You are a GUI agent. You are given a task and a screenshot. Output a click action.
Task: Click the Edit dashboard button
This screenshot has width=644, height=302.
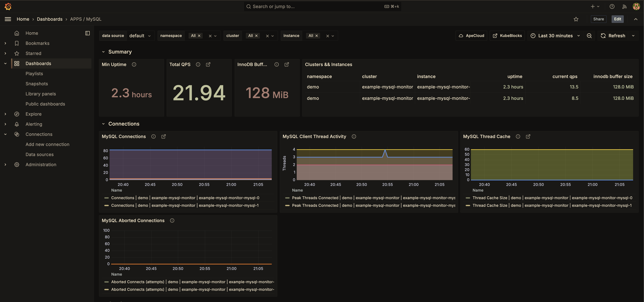tap(617, 19)
